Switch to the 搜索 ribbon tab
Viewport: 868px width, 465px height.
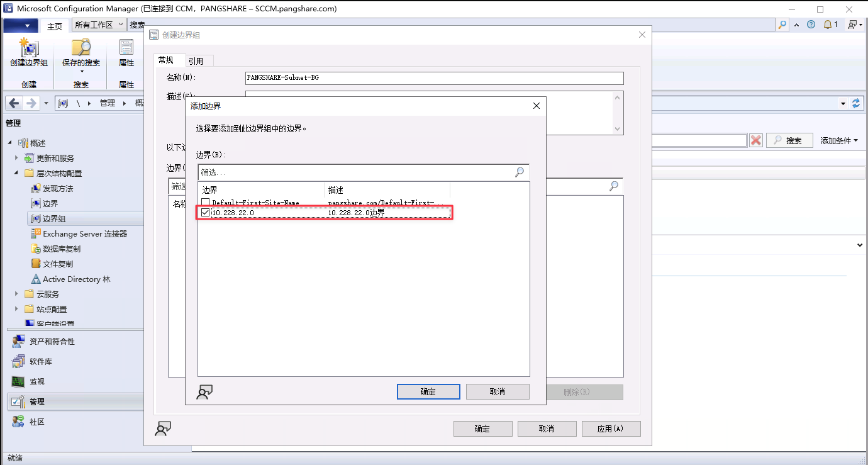pos(137,25)
